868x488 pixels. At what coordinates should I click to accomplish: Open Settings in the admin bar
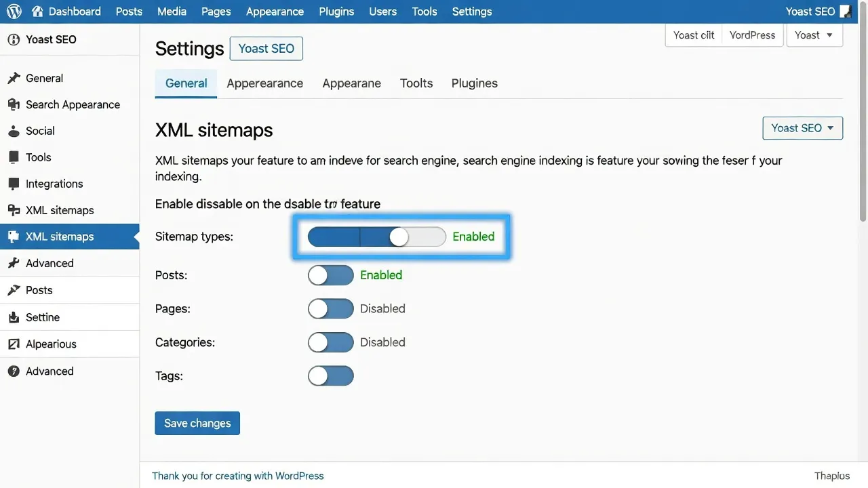[472, 12]
